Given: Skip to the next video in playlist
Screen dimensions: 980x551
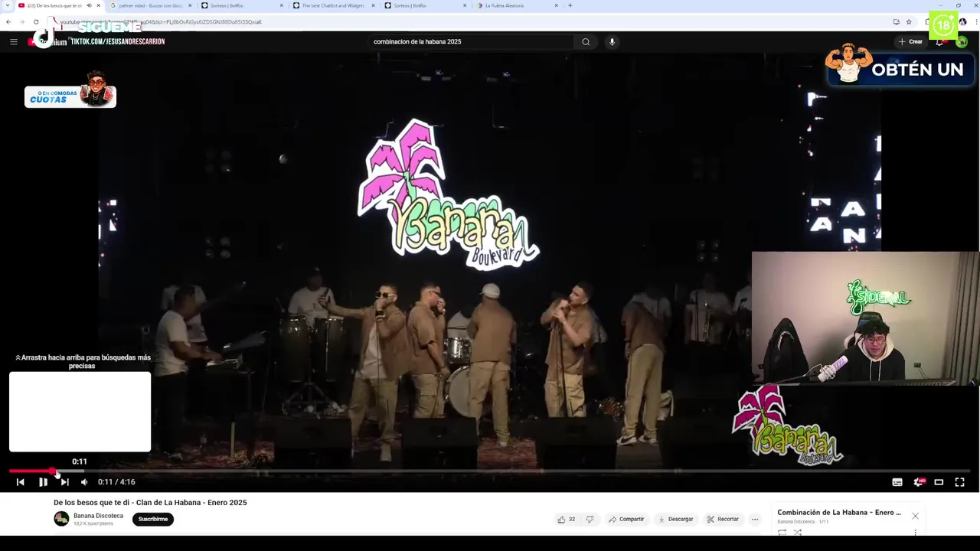Looking at the screenshot, I should click(x=64, y=482).
